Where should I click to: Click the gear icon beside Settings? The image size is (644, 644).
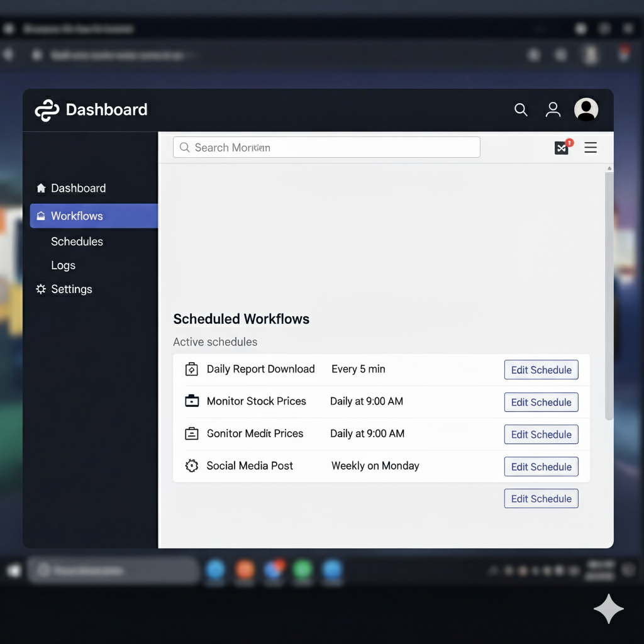41,289
